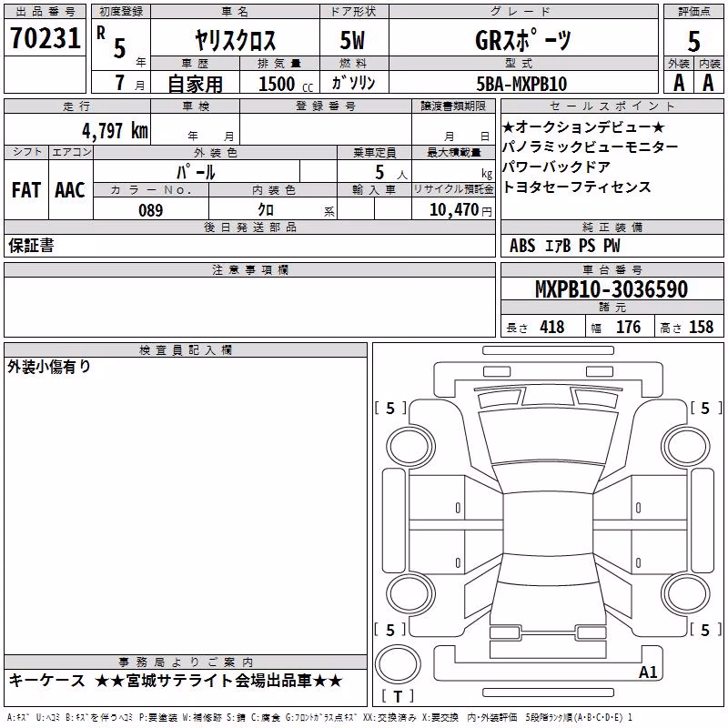Click the A1 damage mark on the diagram
728x728 pixels.
tap(648, 672)
